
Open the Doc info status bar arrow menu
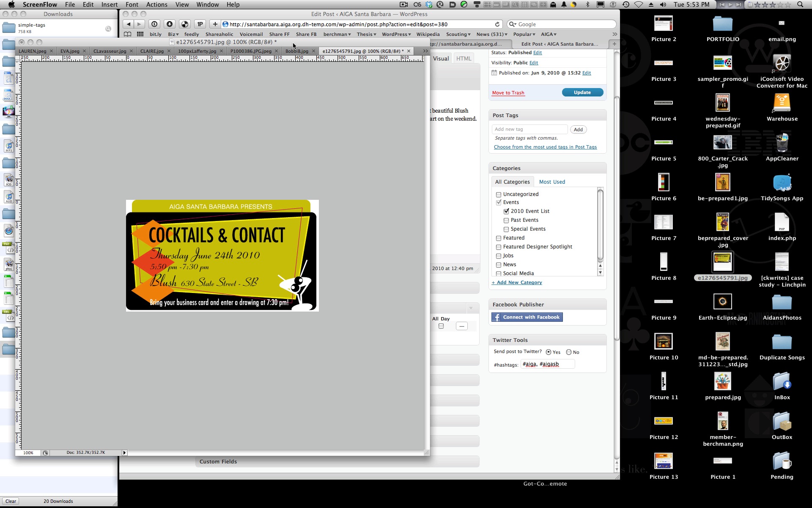point(124,453)
